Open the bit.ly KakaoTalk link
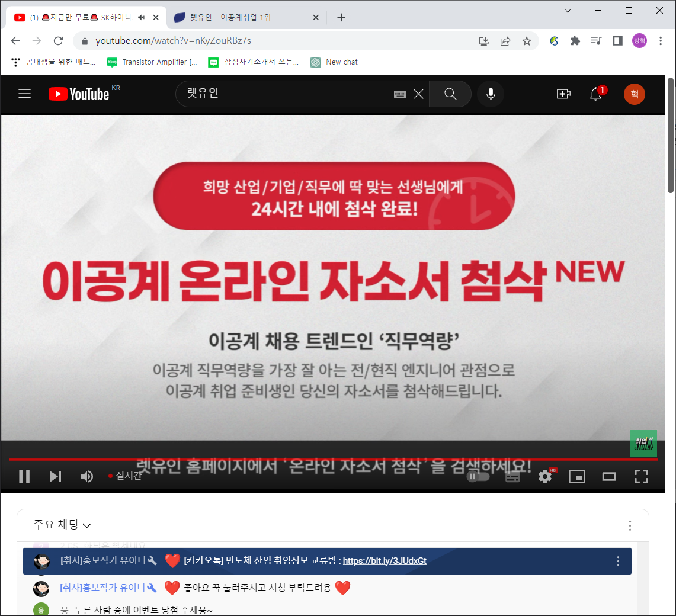This screenshot has height=616, width=676. pos(385,561)
